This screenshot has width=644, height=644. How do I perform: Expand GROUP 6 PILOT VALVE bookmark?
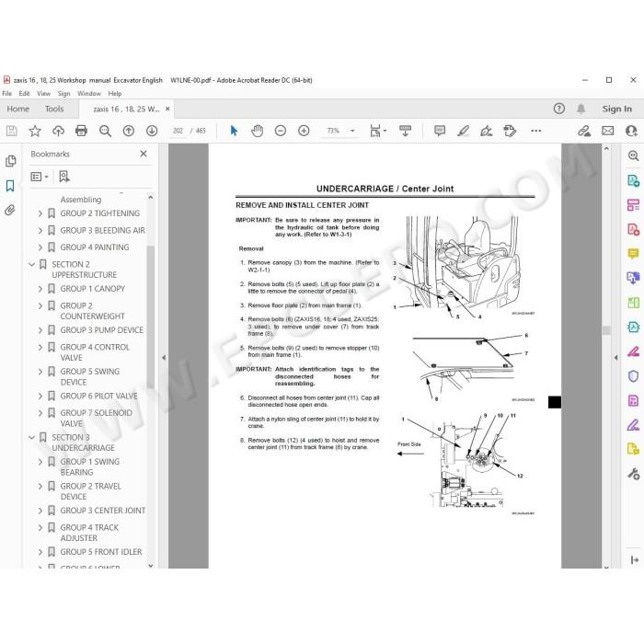(40, 396)
